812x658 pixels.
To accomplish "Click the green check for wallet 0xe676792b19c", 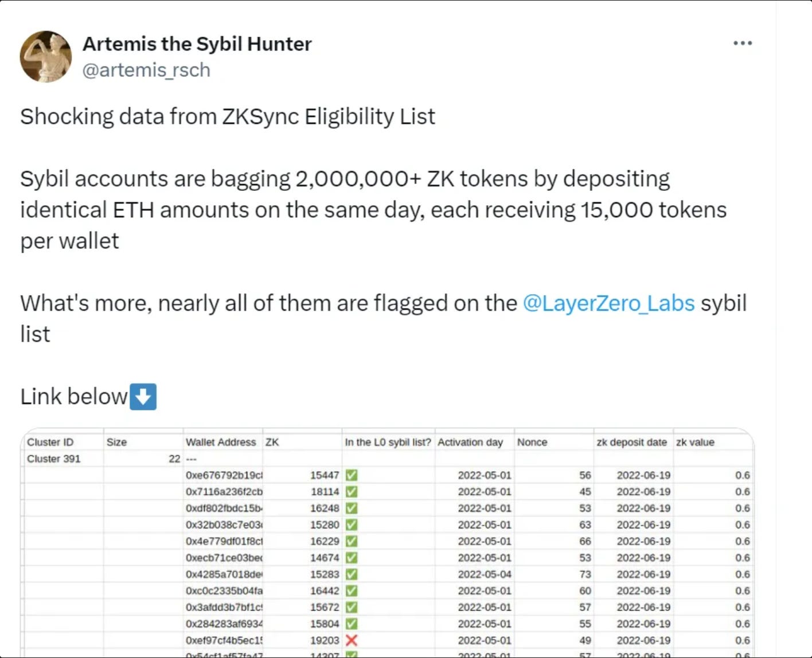I will (x=352, y=475).
